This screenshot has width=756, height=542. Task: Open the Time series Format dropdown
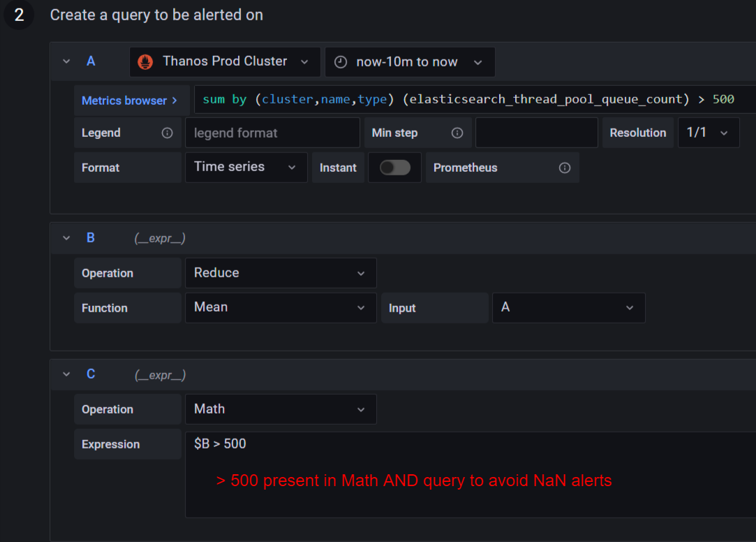(x=246, y=167)
